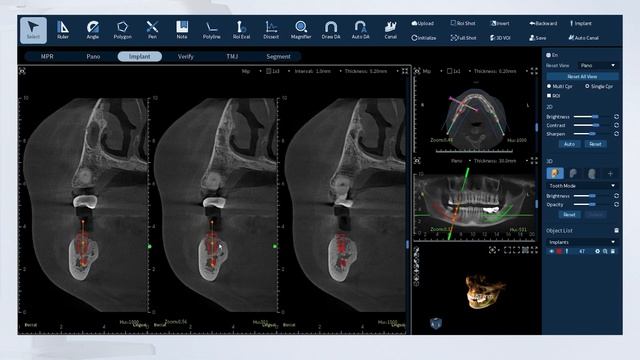This screenshot has width=640, height=360.
Task: Switch to the Segment tab
Action: (279, 56)
